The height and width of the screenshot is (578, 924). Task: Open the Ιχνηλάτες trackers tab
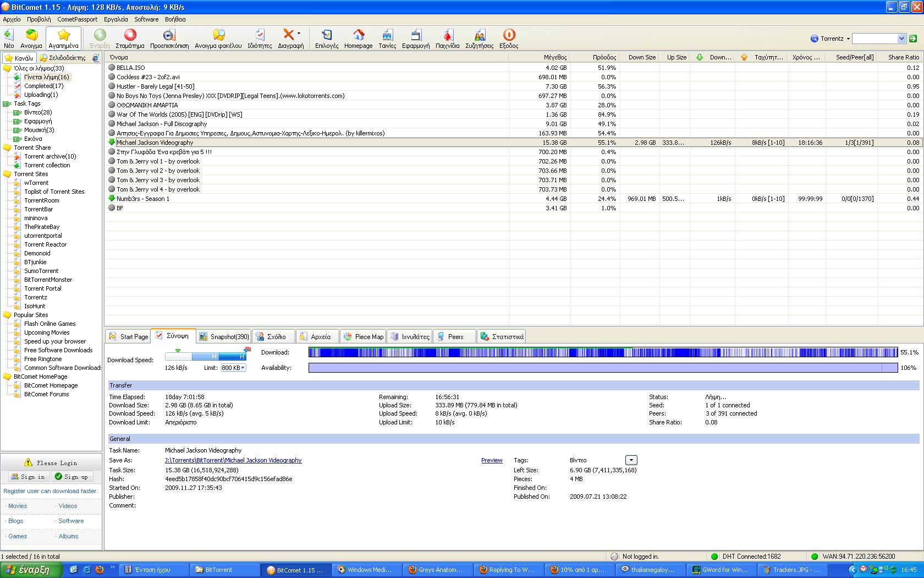point(410,336)
